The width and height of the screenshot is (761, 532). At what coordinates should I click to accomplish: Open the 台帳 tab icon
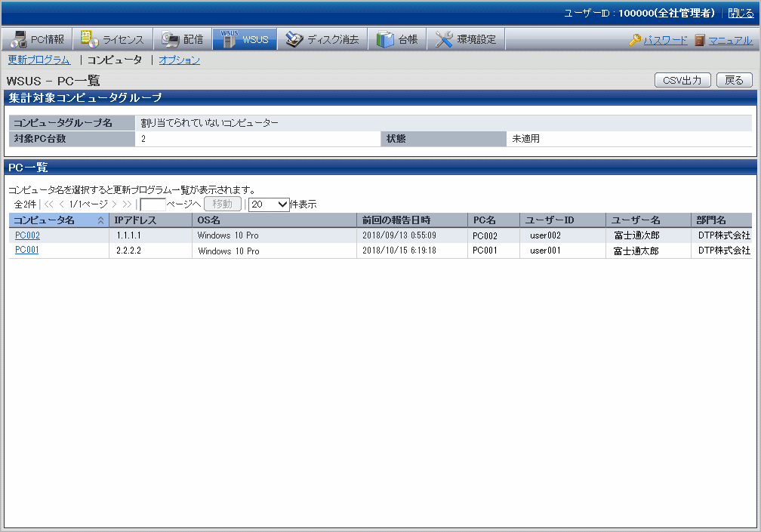[x=385, y=40]
